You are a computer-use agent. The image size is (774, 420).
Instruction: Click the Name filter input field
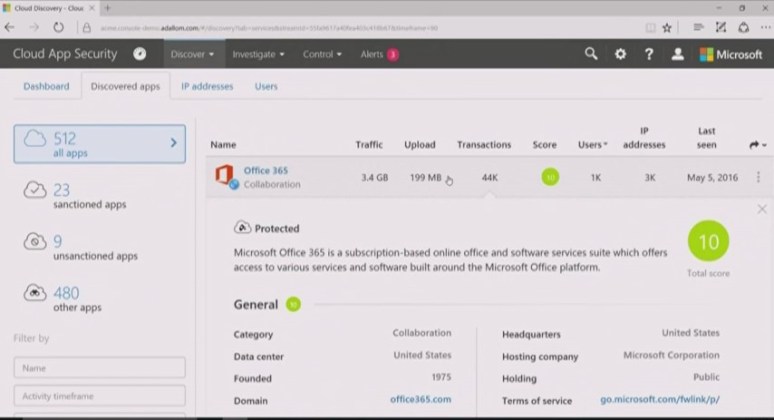[100, 368]
